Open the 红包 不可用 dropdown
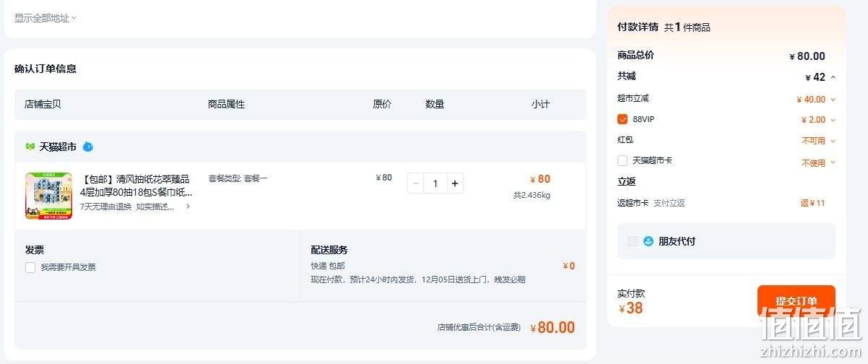Viewport: 868px width, 364px height. (819, 141)
